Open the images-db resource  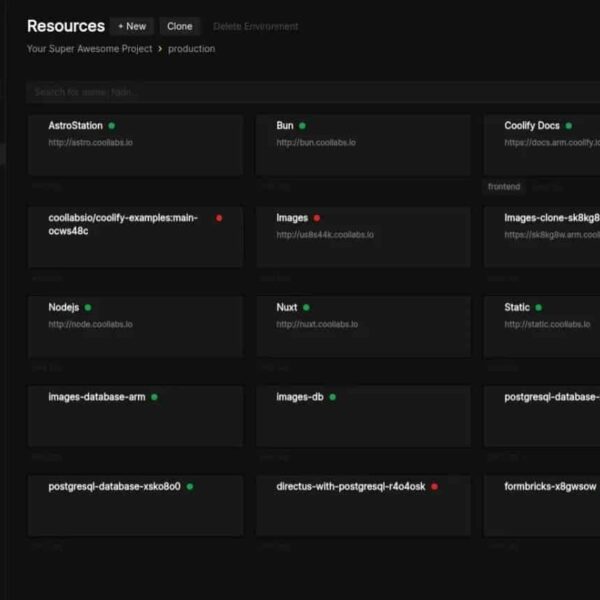click(300, 397)
